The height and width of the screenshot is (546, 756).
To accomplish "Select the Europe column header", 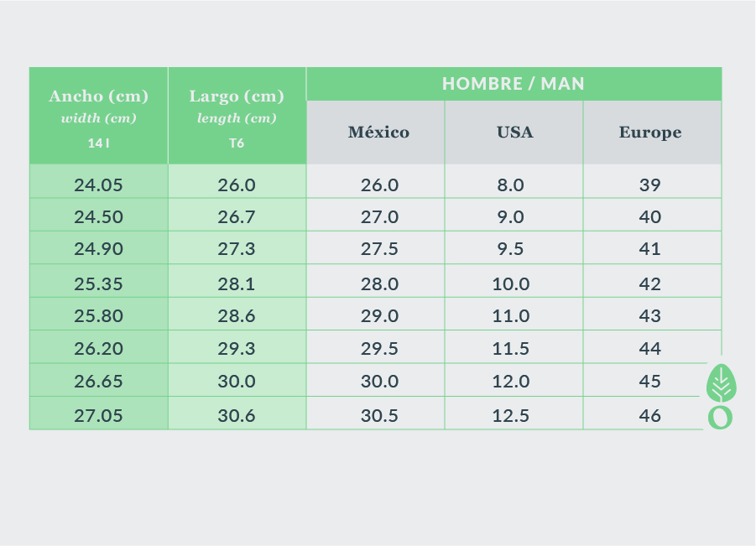I will pyautogui.click(x=650, y=133).
